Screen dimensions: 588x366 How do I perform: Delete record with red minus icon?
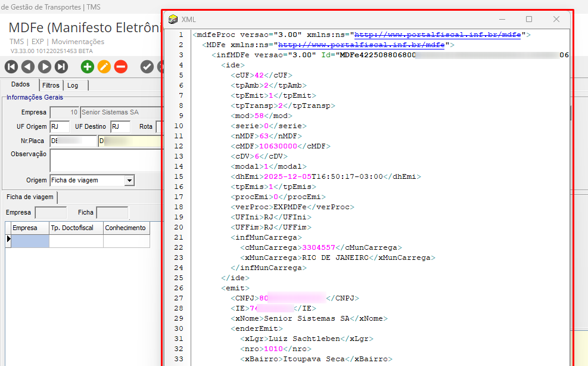coord(121,67)
